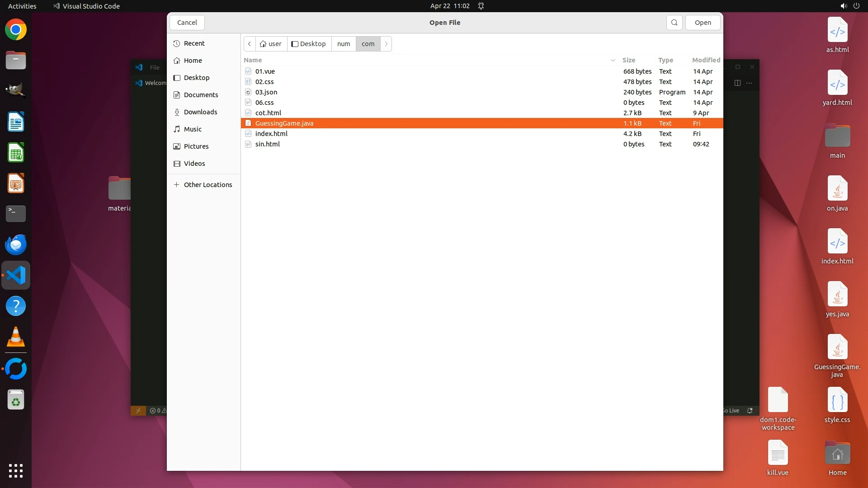Open GIMP from the dock
Image resolution: width=868 pixels, height=488 pixels.
(x=16, y=90)
